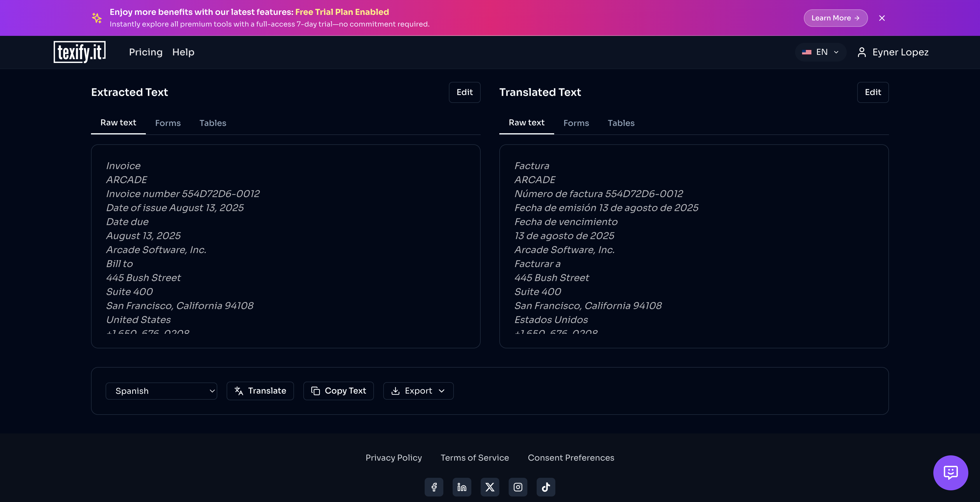The width and height of the screenshot is (980, 502).
Task: Open the X social icon
Action: (x=490, y=487)
